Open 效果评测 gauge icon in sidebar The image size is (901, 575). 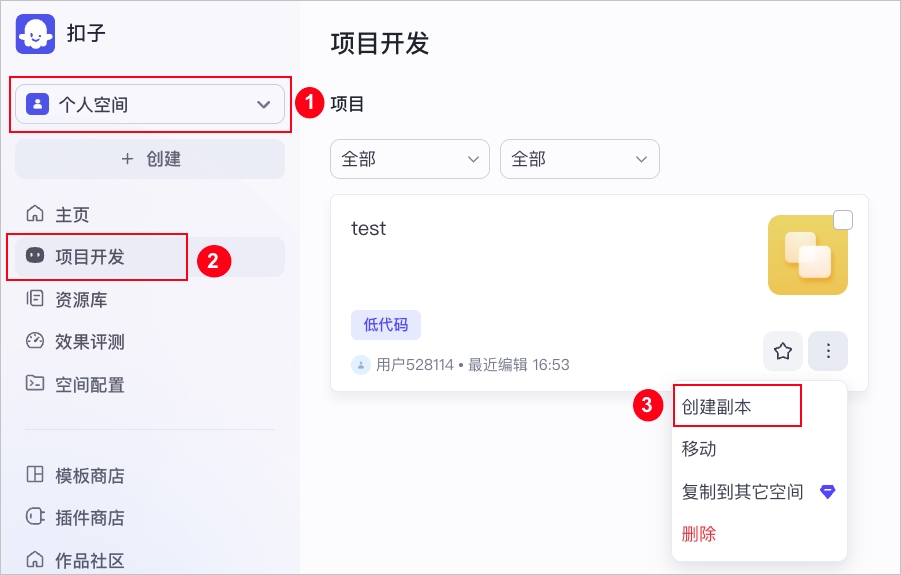(x=35, y=341)
